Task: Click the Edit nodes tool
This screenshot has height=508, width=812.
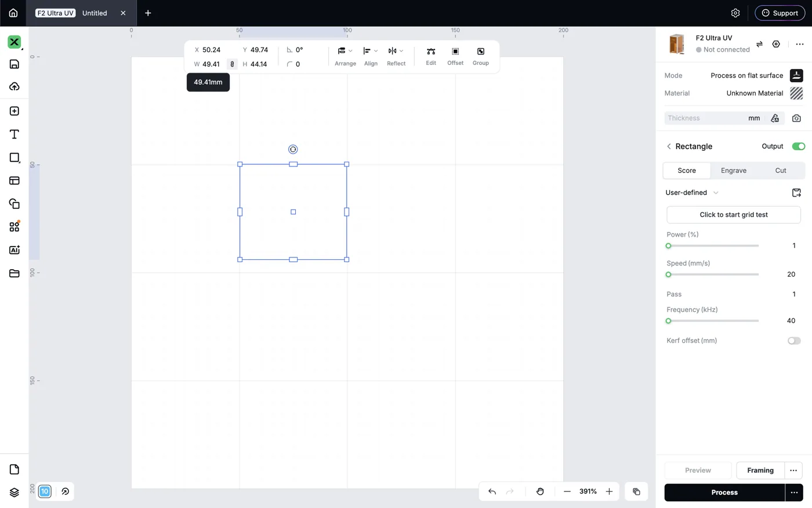Action: [x=431, y=56]
